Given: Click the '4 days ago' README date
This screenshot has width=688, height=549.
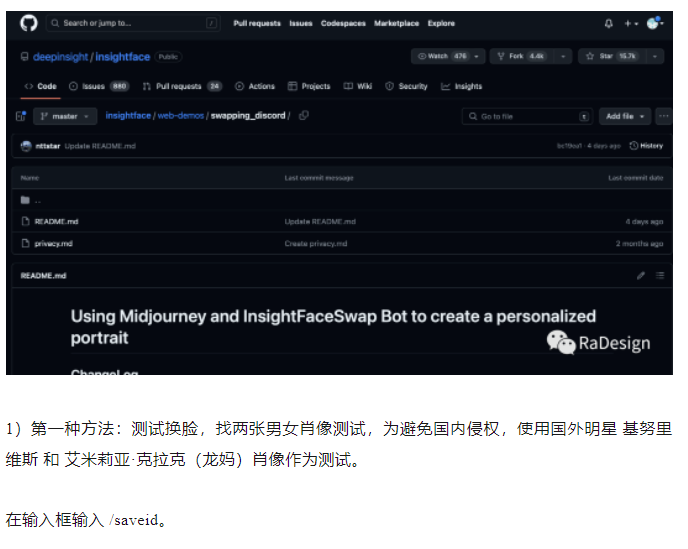Looking at the screenshot, I should [x=644, y=222].
